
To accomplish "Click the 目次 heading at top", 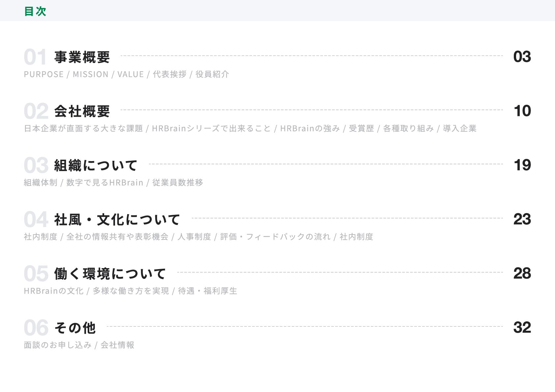I will click(x=35, y=11).
